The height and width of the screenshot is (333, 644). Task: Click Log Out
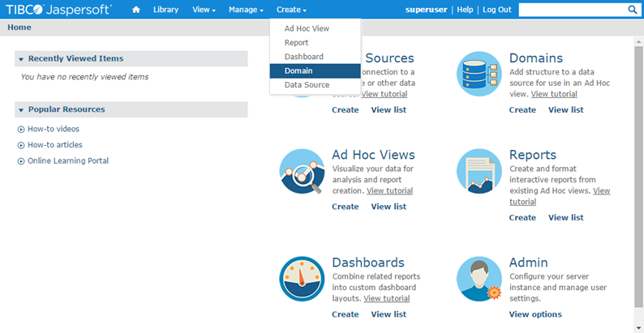[497, 10]
